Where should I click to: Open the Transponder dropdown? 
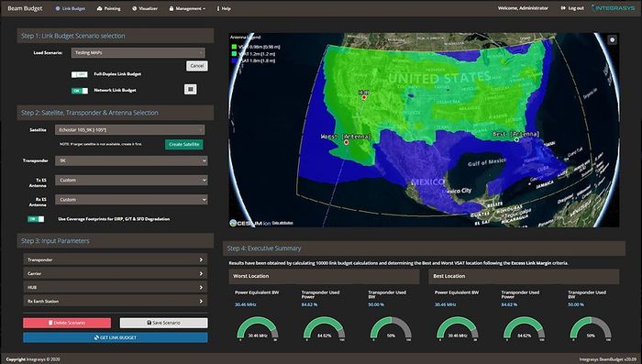pyautogui.click(x=131, y=160)
